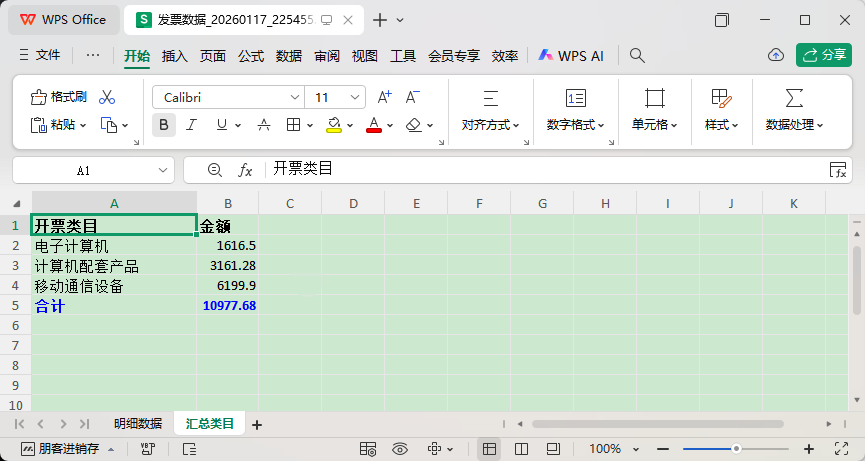Screen dimensions: 865x461
Task: Open the WPS AI tab
Action: click(571, 56)
